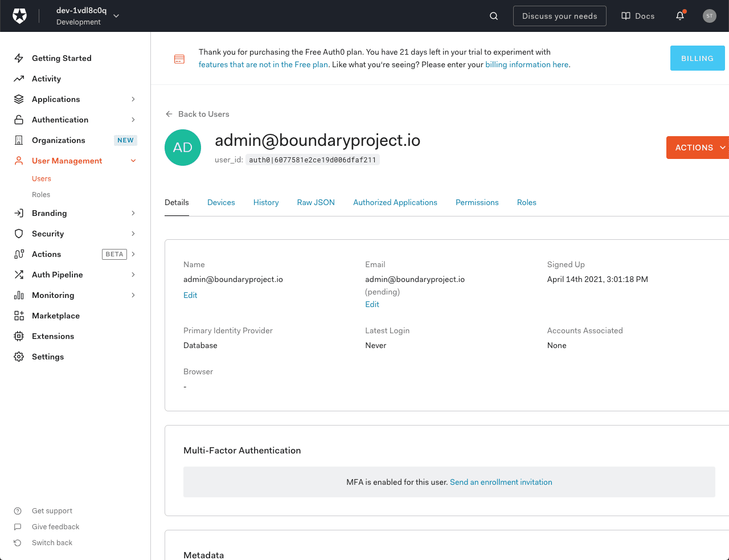This screenshot has width=729, height=560.
Task: Expand the Actions menu chevron
Action: (133, 254)
